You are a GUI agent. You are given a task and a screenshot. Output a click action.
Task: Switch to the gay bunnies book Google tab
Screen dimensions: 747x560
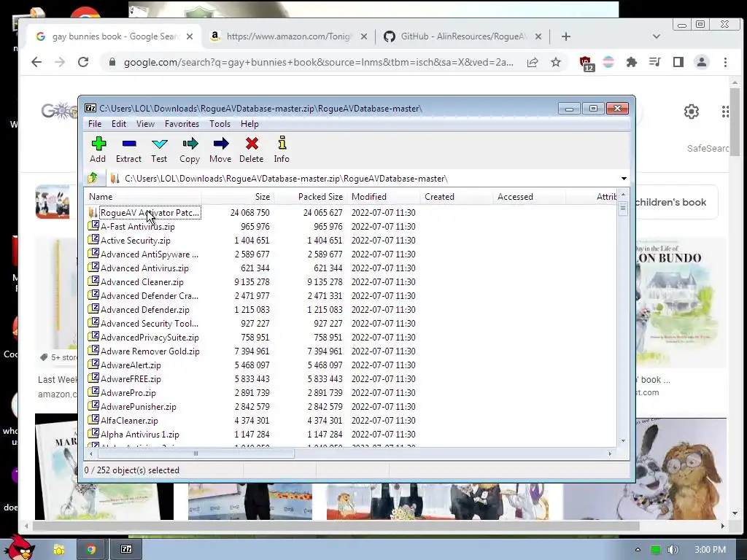point(115,36)
